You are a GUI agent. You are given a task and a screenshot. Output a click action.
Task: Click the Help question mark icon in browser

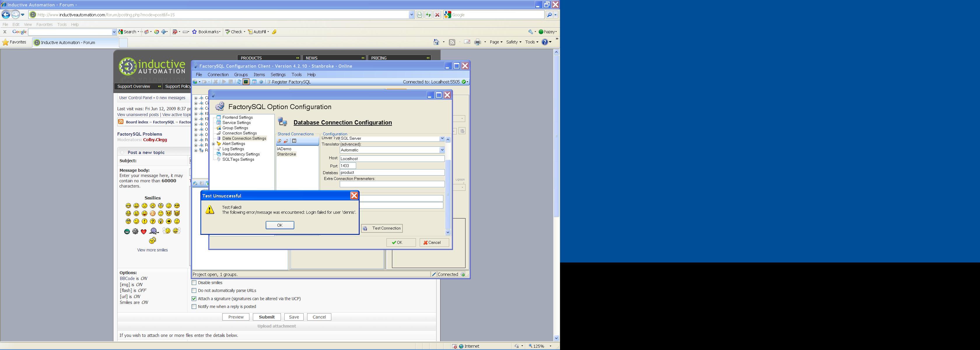(x=545, y=42)
